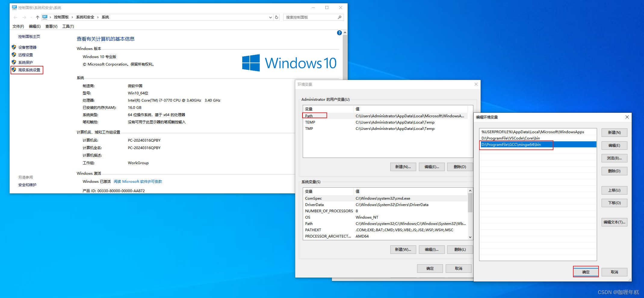Click the blue help question mark icon

pos(339,33)
